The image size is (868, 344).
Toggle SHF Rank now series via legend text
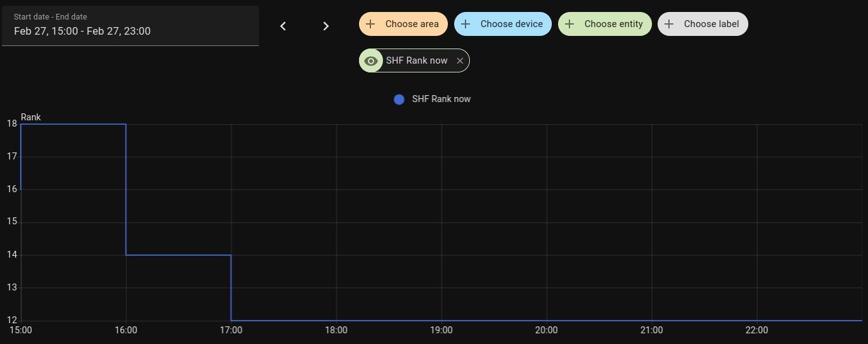point(441,99)
